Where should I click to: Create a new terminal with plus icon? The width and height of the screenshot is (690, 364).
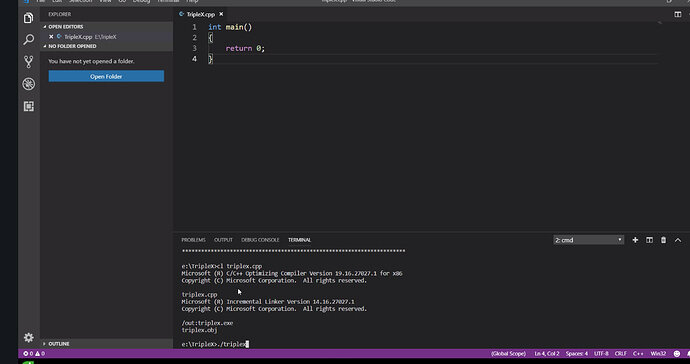pyautogui.click(x=635, y=240)
